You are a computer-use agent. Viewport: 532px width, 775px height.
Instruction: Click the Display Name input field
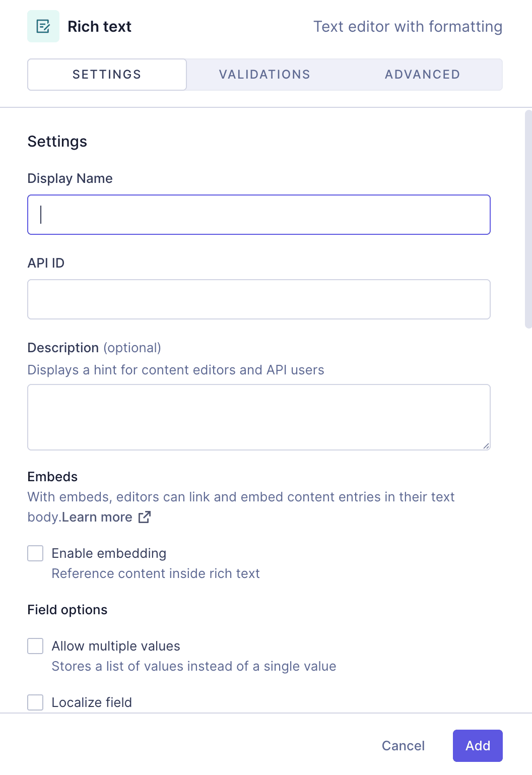(258, 214)
